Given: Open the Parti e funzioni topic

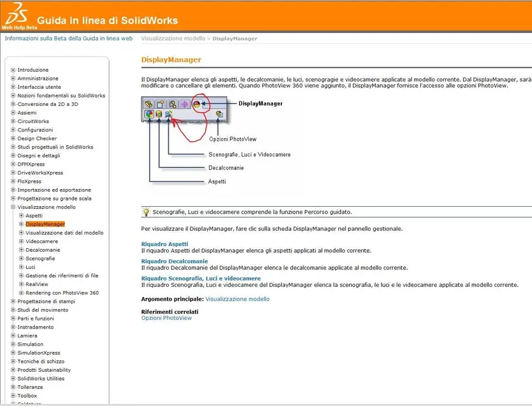Looking at the screenshot, I should [x=36, y=318].
